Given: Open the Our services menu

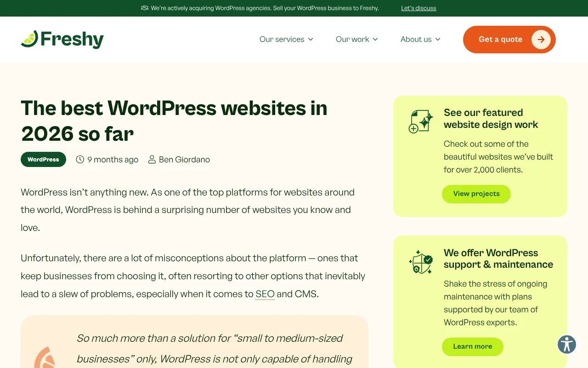Looking at the screenshot, I should tap(286, 40).
